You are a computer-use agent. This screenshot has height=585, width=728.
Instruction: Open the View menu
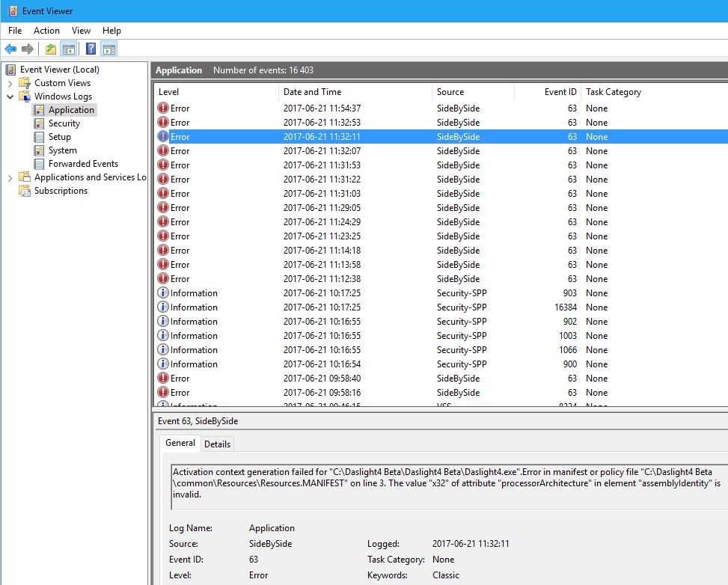[x=81, y=31]
